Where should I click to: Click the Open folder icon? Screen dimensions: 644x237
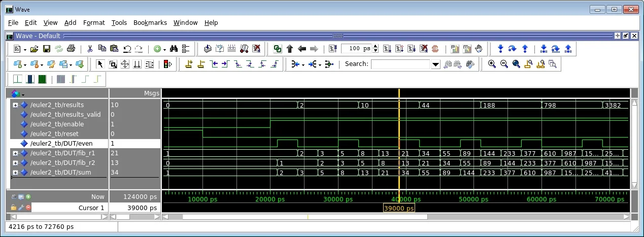point(34,49)
